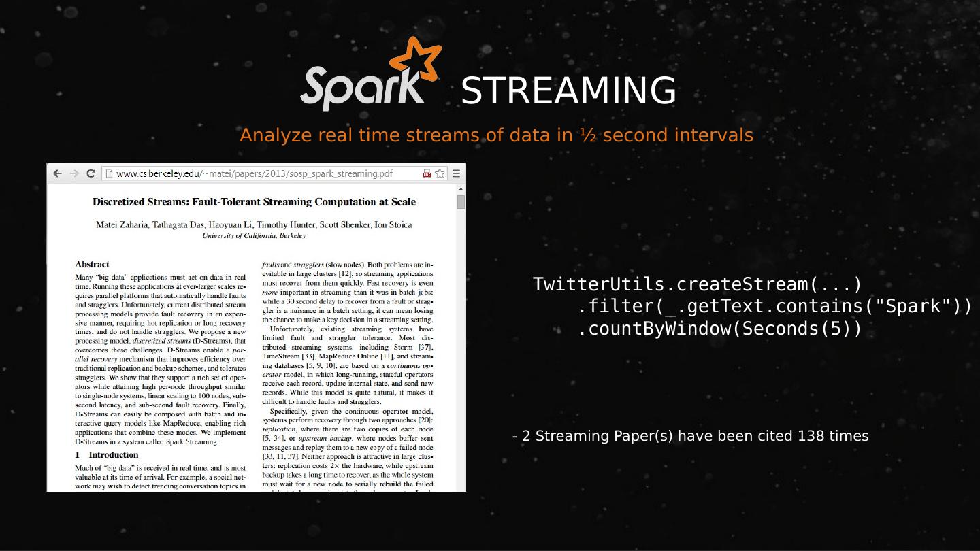The width and height of the screenshot is (980, 551).
Task: Click the "STREAMING" title text
Action: point(568,91)
